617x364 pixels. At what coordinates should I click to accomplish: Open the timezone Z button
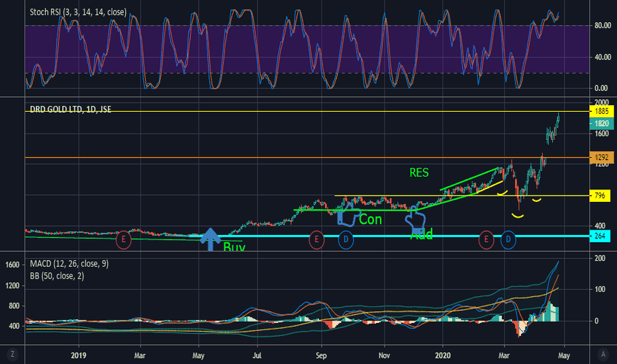pyautogui.click(x=12, y=355)
